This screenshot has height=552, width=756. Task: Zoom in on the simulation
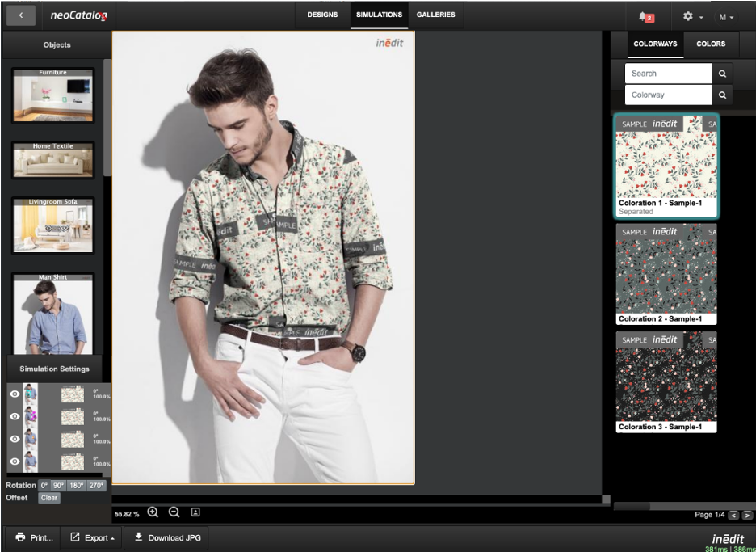tap(153, 512)
